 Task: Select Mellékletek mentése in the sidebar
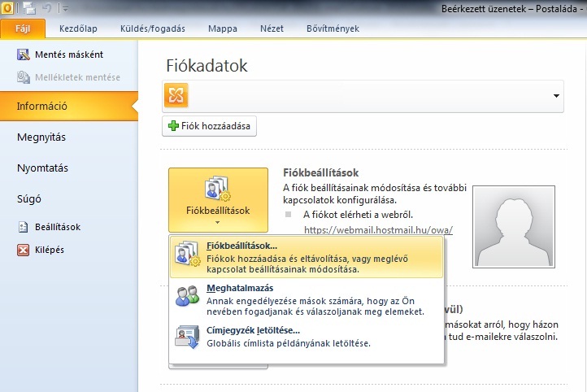pos(77,77)
